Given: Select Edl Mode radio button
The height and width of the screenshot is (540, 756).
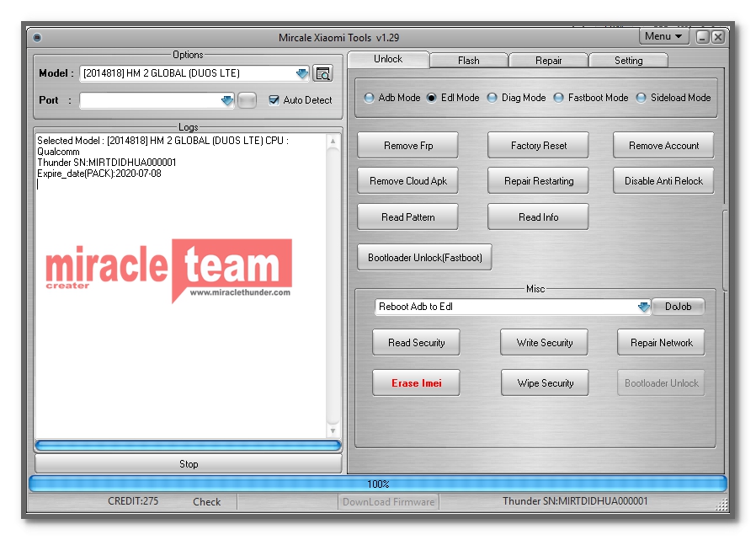Looking at the screenshot, I should click(432, 98).
